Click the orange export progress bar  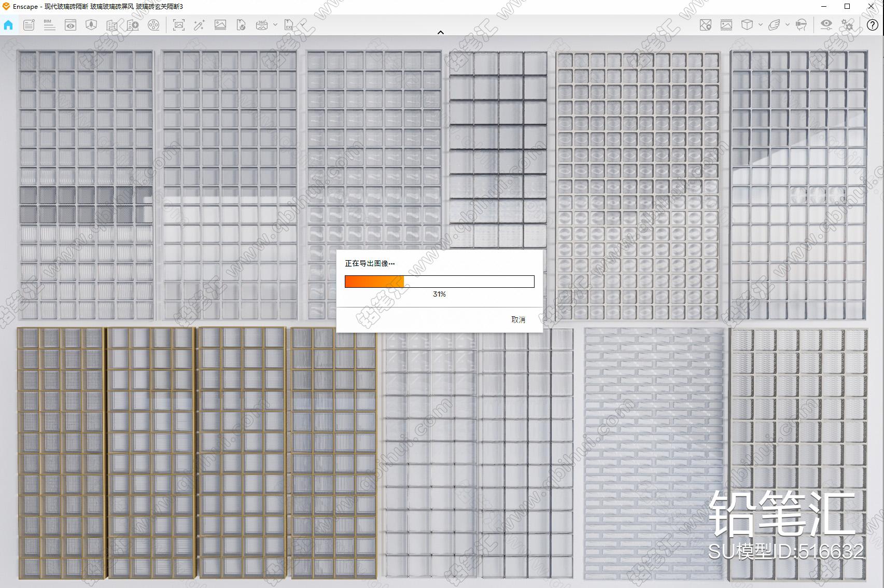click(440, 282)
